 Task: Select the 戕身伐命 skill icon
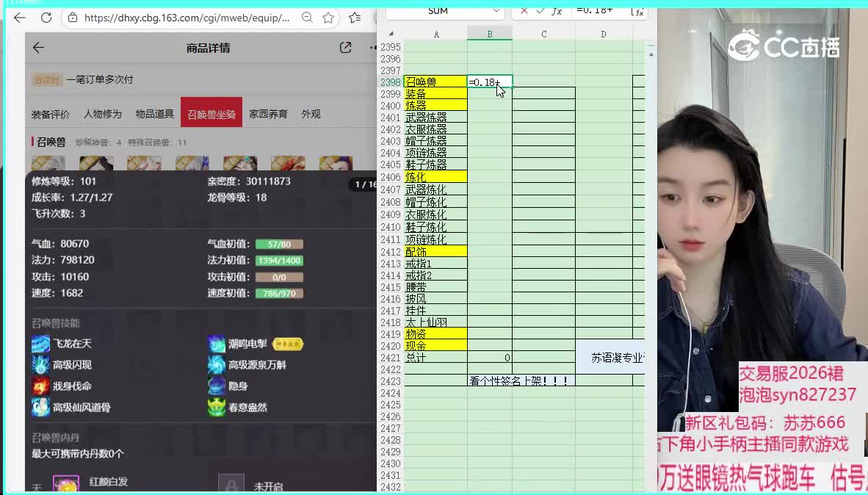(40, 386)
